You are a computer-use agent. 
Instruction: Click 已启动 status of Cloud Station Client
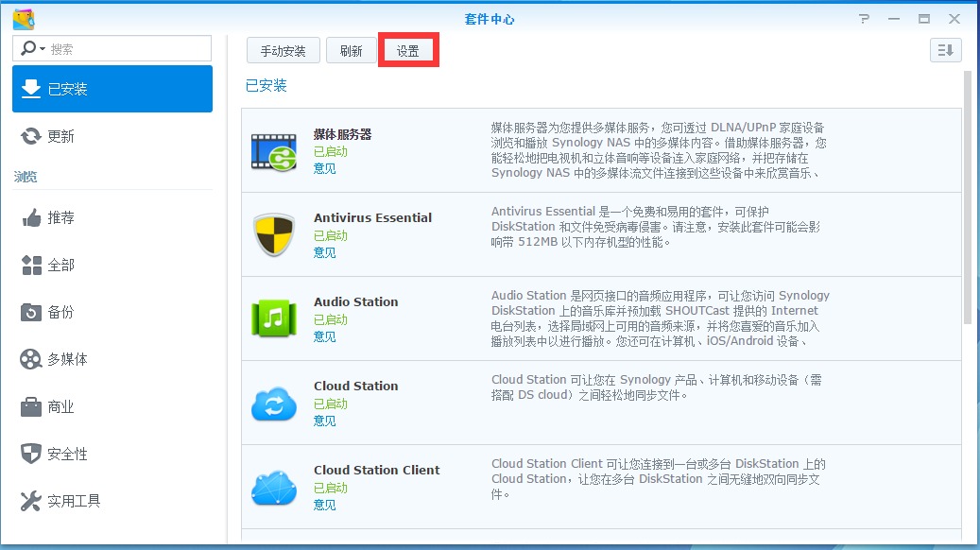(x=331, y=489)
